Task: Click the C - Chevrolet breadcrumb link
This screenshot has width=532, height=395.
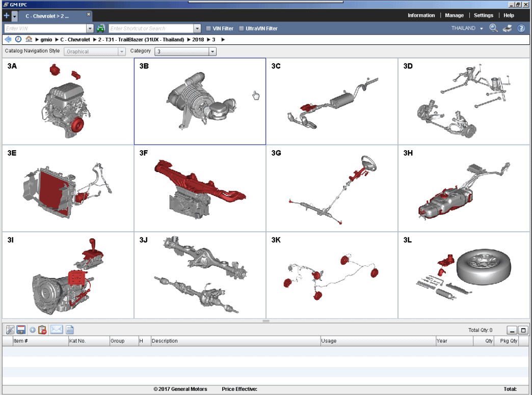Action: 75,39
